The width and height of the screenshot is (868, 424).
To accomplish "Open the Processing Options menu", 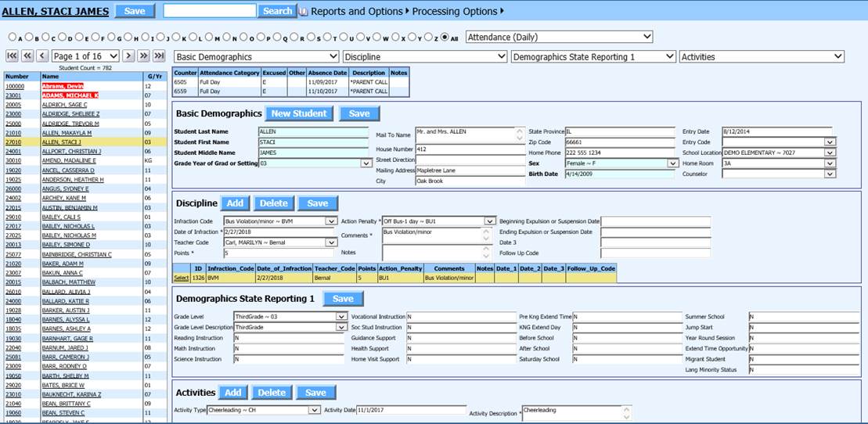I will 458,12.
